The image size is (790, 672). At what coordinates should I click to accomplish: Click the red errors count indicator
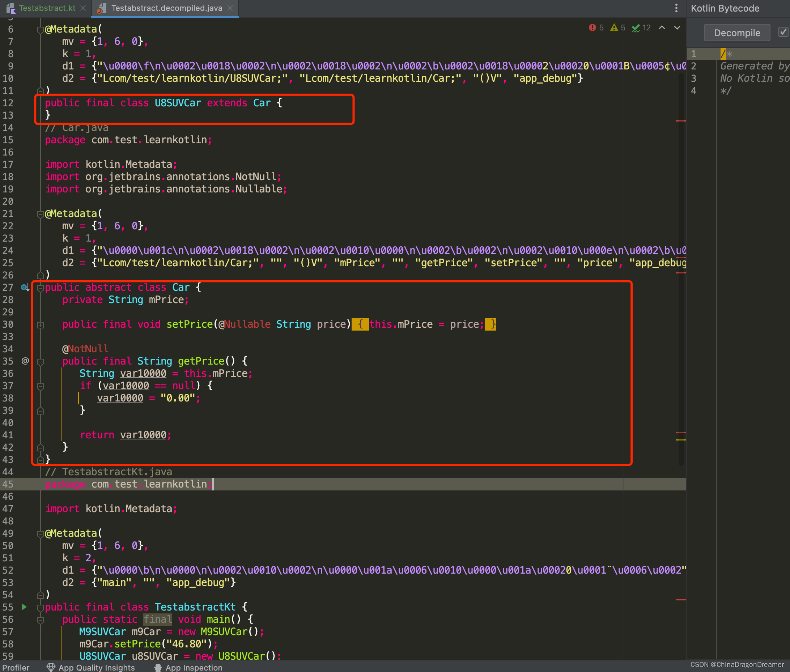point(596,28)
